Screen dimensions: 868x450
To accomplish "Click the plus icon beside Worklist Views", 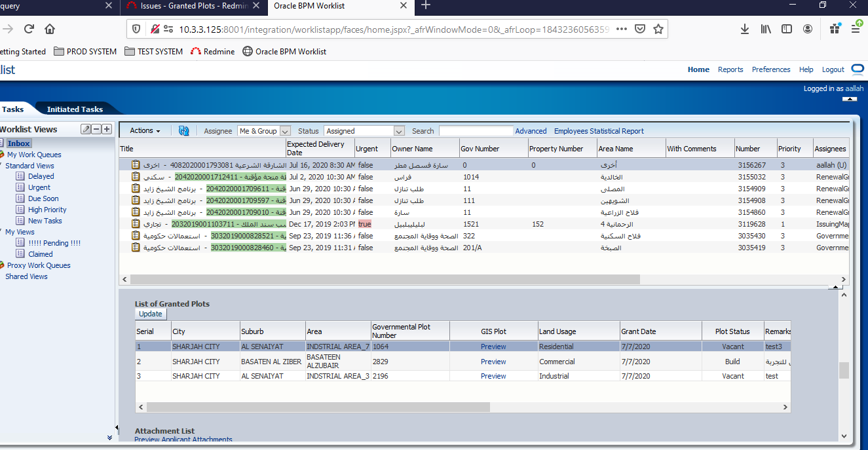I will pyautogui.click(x=106, y=129).
